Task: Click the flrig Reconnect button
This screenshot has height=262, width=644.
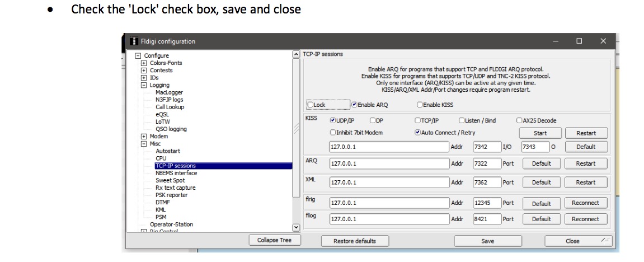Action: coord(586,203)
